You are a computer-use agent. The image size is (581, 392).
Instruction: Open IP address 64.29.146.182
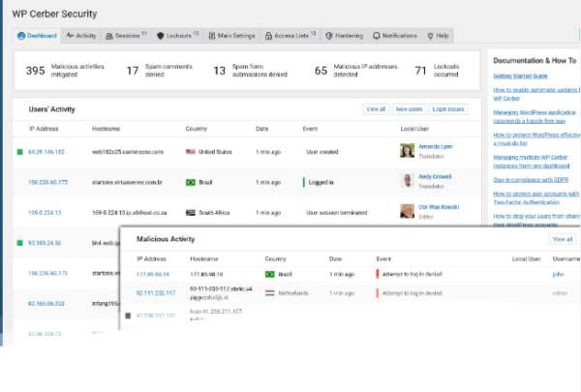46,152
